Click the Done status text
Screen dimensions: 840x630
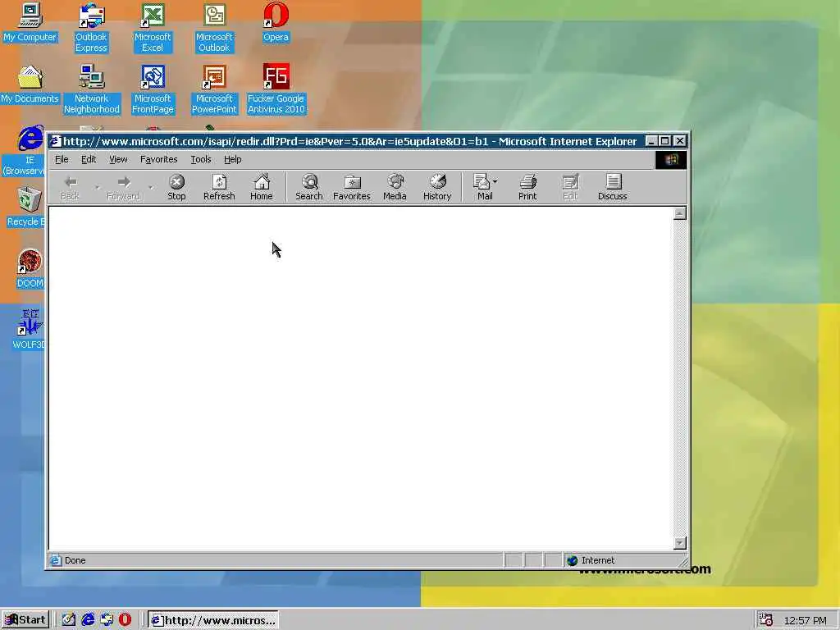(75, 560)
